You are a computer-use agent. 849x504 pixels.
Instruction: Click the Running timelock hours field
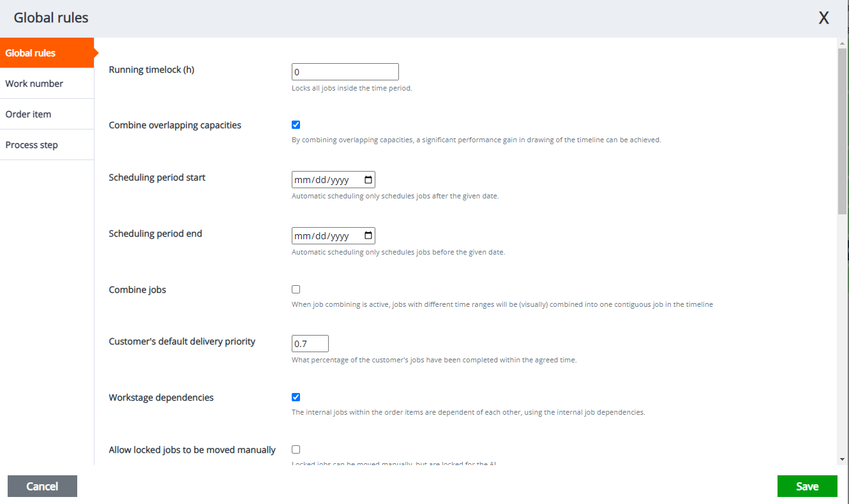point(345,72)
